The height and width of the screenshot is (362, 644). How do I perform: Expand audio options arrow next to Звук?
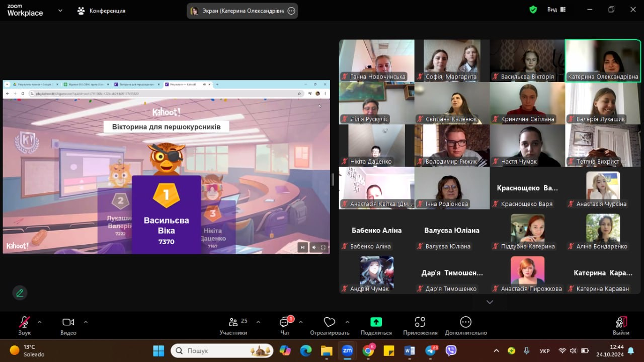(39, 322)
